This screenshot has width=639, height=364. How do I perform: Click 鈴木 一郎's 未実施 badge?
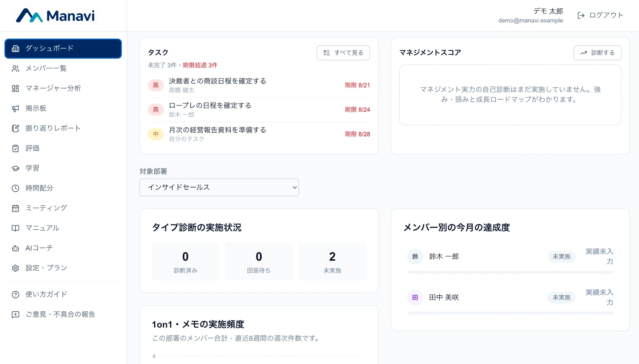click(x=561, y=257)
